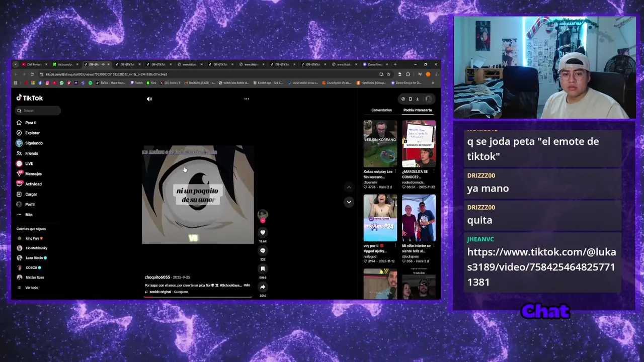Viewport: 644px width, 362px height.
Task: Open comments via speech bubble icon
Action: click(x=263, y=250)
